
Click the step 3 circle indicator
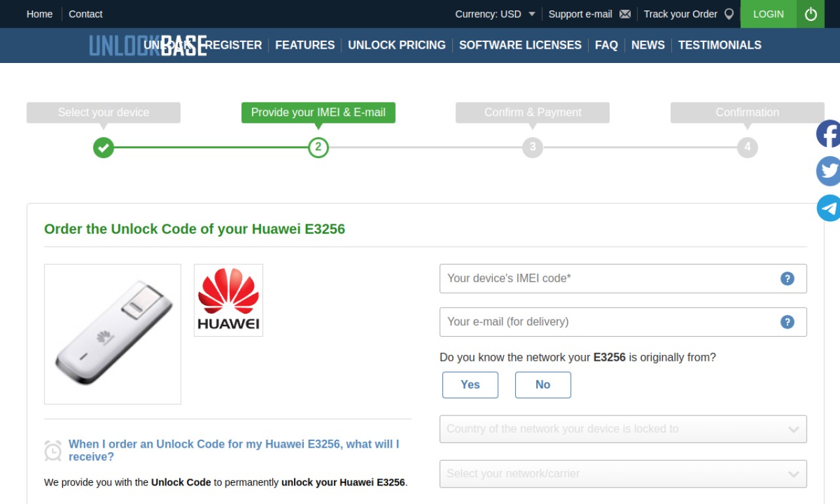[533, 147]
